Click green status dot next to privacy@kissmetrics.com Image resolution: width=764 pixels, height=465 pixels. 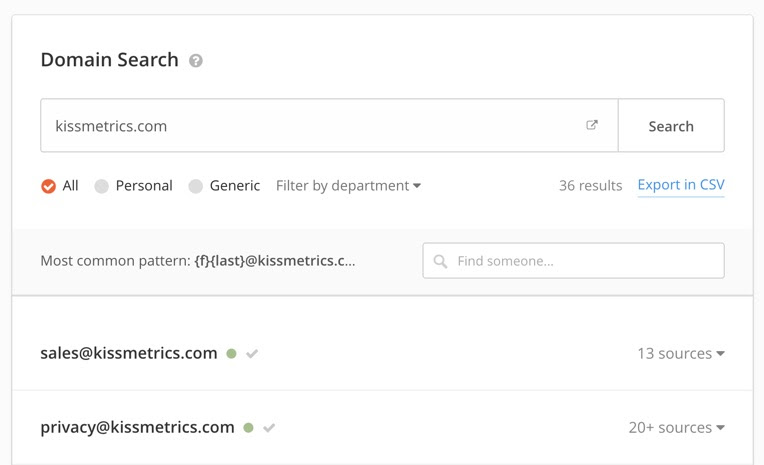[248, 428]
